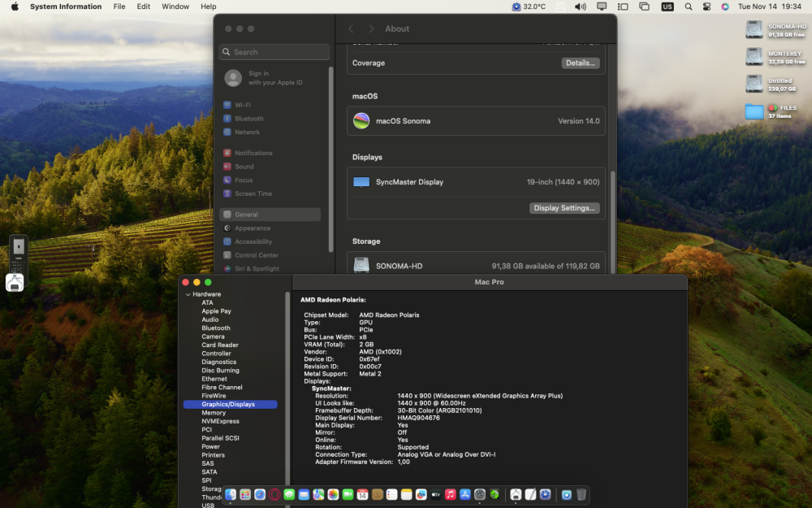
Task: Launch Music from the Dock
Action: 451,494
